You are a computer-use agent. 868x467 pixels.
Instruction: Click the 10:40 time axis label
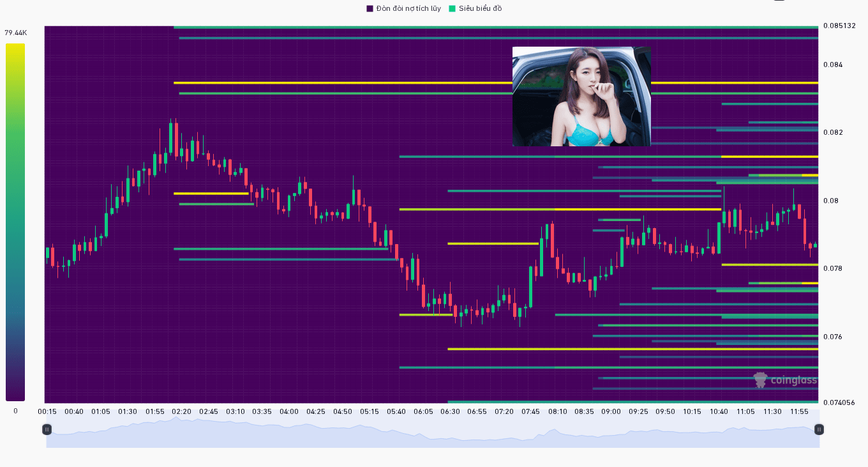coord(719,411)
